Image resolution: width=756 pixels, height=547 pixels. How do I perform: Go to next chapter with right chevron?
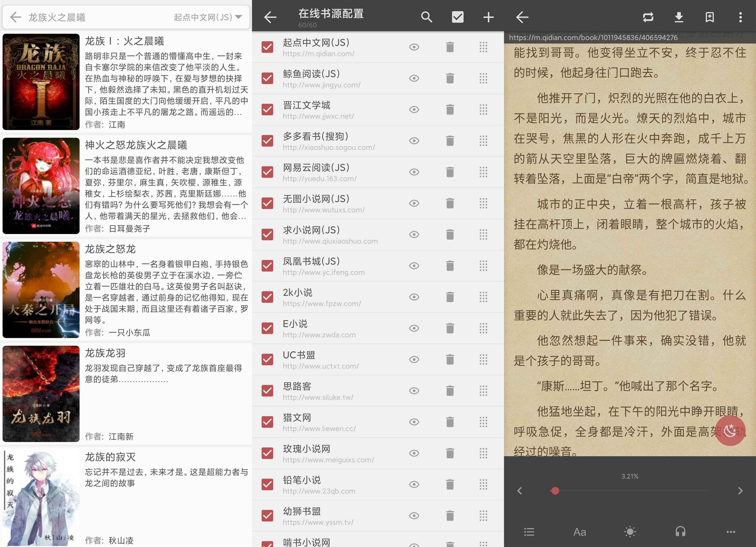(740, 491)
